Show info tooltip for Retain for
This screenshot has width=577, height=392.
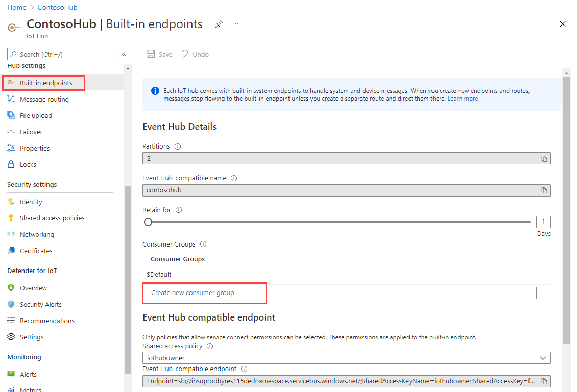pos(179,210)
